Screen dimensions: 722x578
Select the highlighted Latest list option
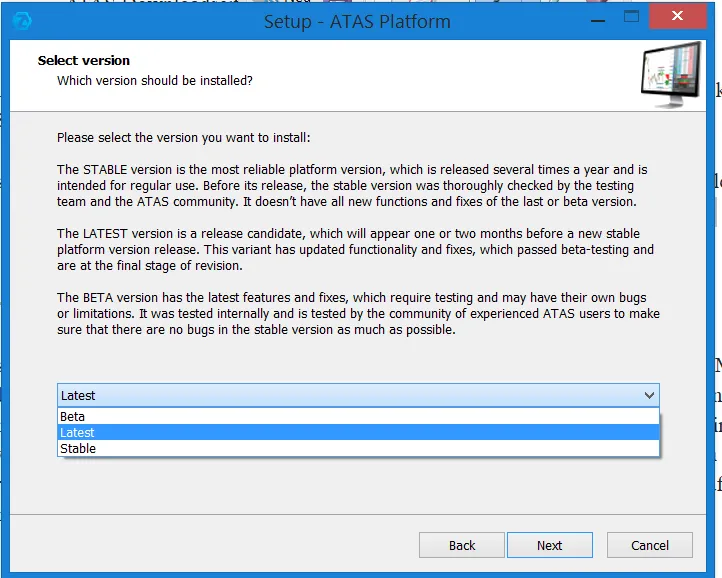(x=78, y=432)
